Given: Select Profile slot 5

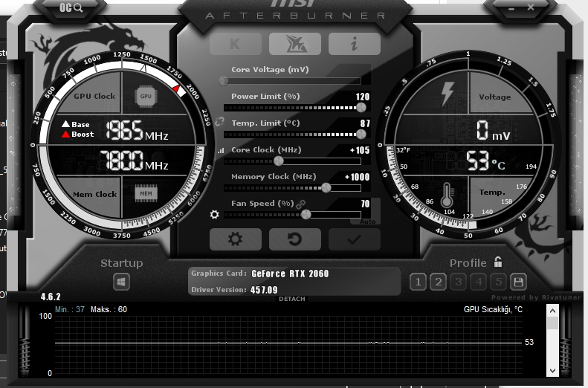Looking at the screenshot, I should (498, 282).
